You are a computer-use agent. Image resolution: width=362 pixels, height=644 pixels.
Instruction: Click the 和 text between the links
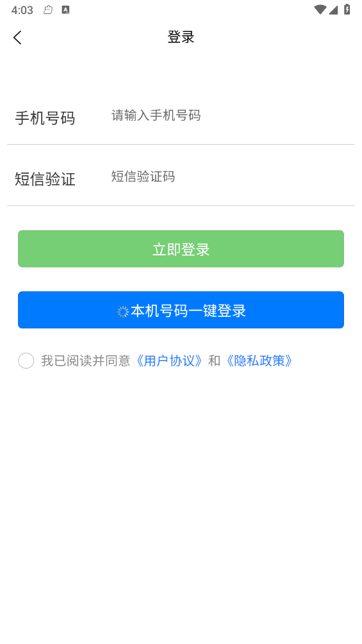tap(214, 361)
